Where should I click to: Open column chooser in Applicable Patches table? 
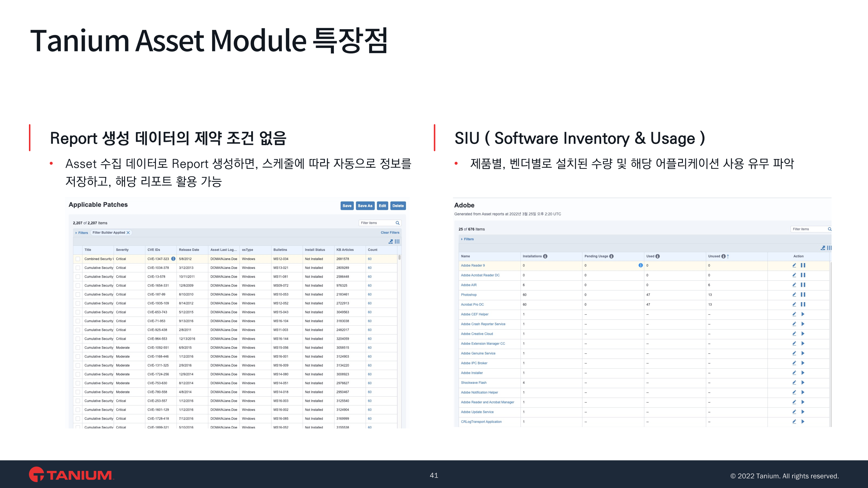pos(397,241)
